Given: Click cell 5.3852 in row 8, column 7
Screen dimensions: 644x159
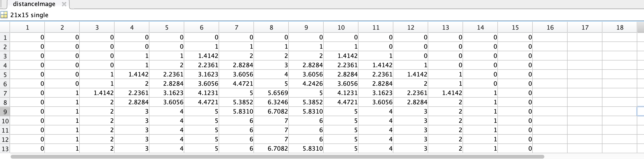Looking at the screenshot, I should (236, 102).
